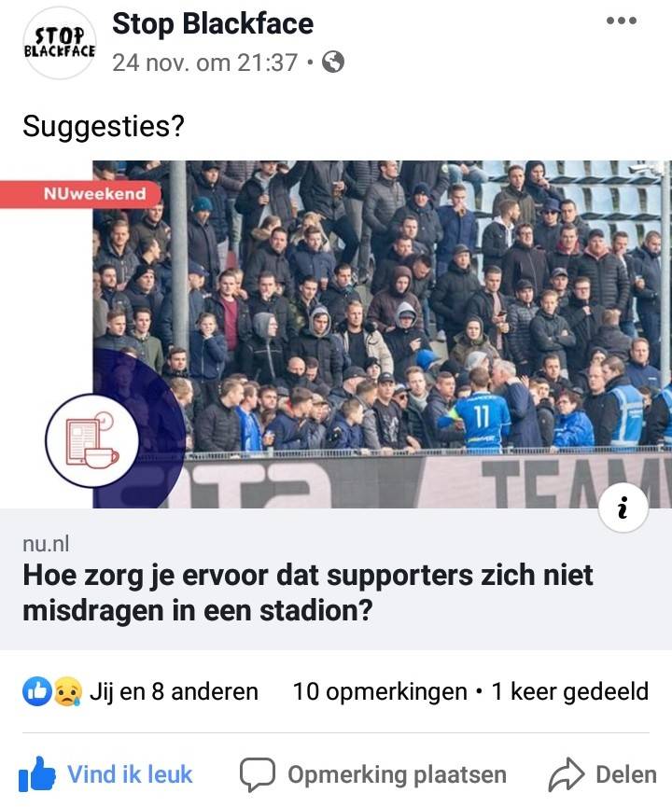The width and height of the screenshot is (672, 807).
Task: Click the blue thumbs-up reaction icon
Action: tap(37, 691)
